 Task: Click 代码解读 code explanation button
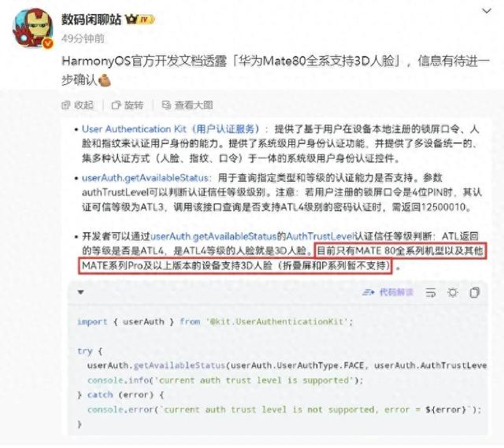[387, 292]
